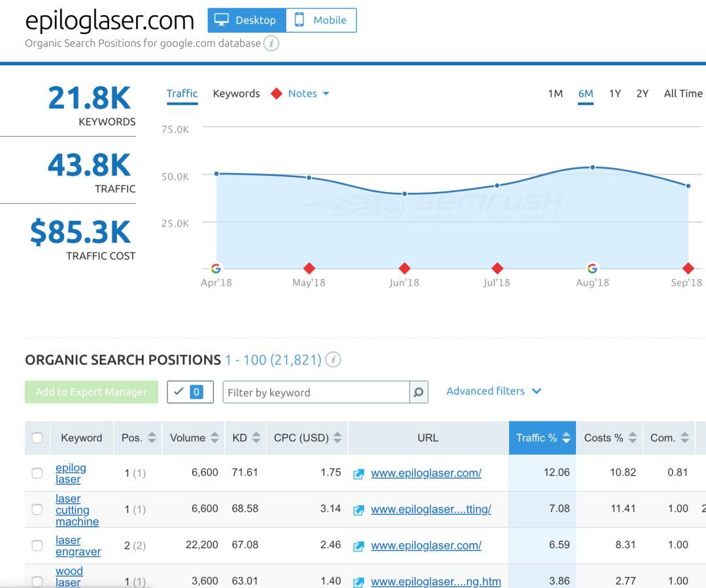
Task: Click the search magnifier in keyword filter
Action: tap(418, 392)
